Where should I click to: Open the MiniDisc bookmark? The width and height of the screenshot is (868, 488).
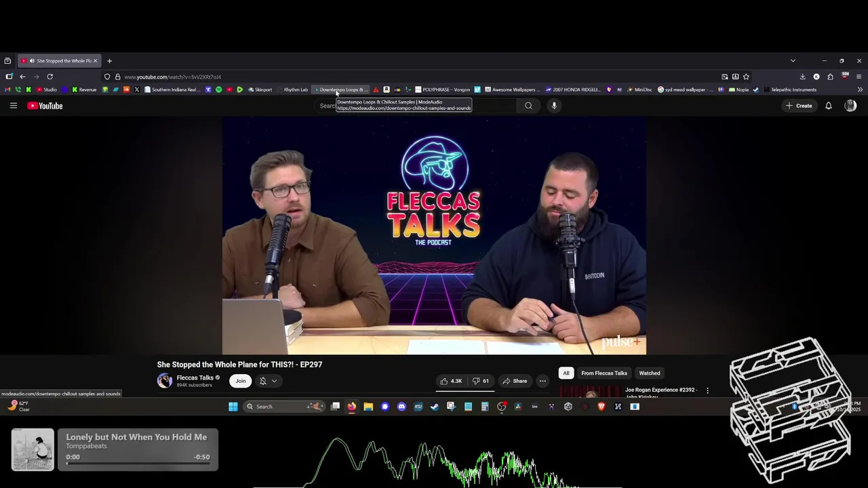[x=639, y=89]
